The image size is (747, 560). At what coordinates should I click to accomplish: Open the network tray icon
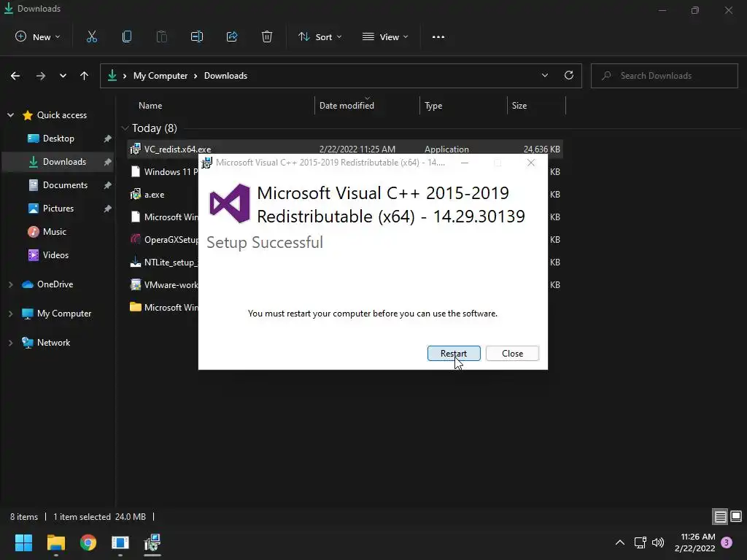[640, 542]
